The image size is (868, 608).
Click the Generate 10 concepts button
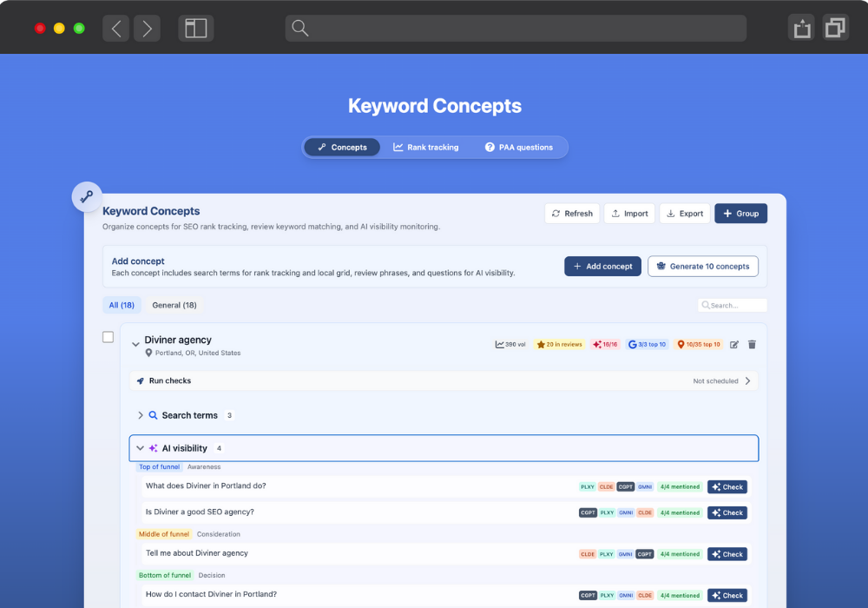703,266
